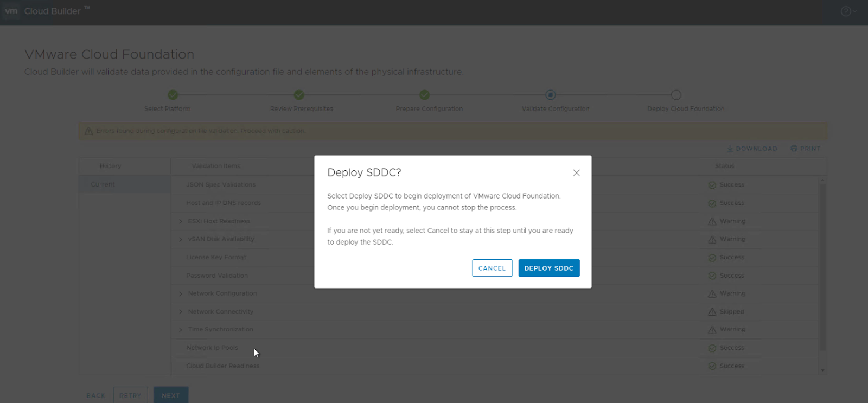868x403 pixels.
Task: Click the Host and IP DNS records success icon
Action: click(x=712, y=203)
